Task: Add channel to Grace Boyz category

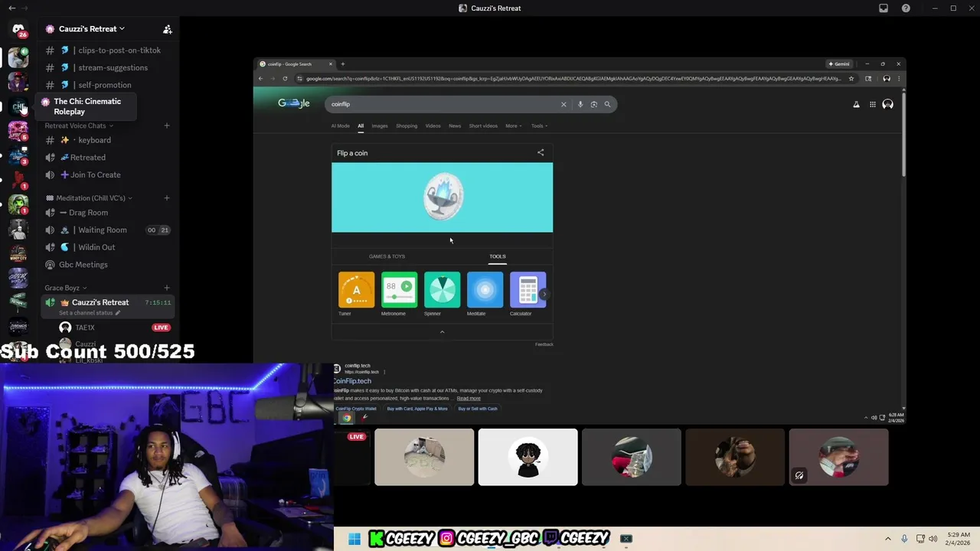Action: click(x=167, y=288)
